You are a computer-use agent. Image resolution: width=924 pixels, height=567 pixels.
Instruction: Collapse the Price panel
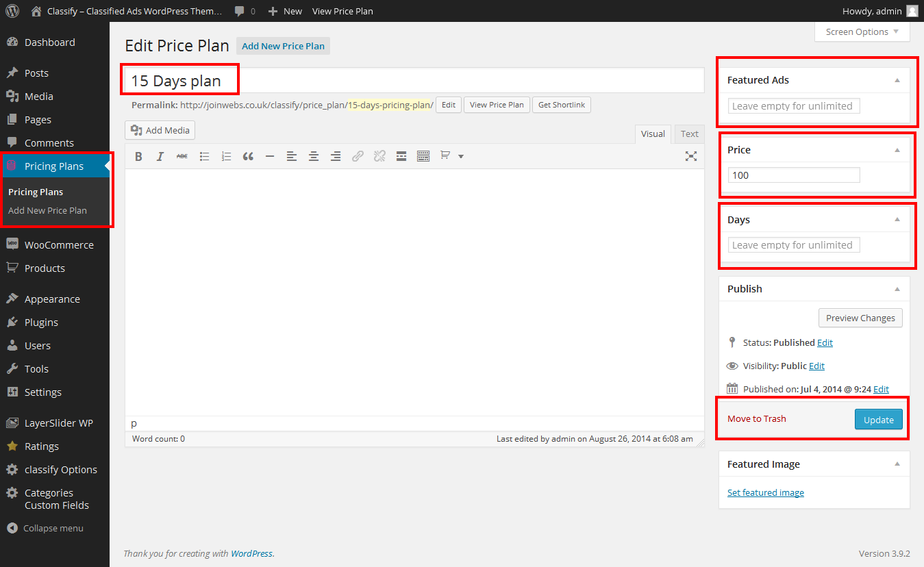(897, 150)
